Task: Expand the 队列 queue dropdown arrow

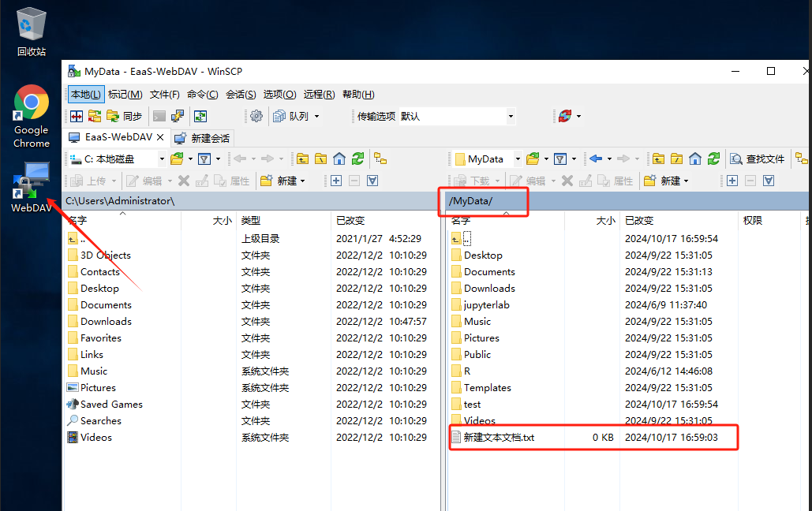Action: pos(316,116)
